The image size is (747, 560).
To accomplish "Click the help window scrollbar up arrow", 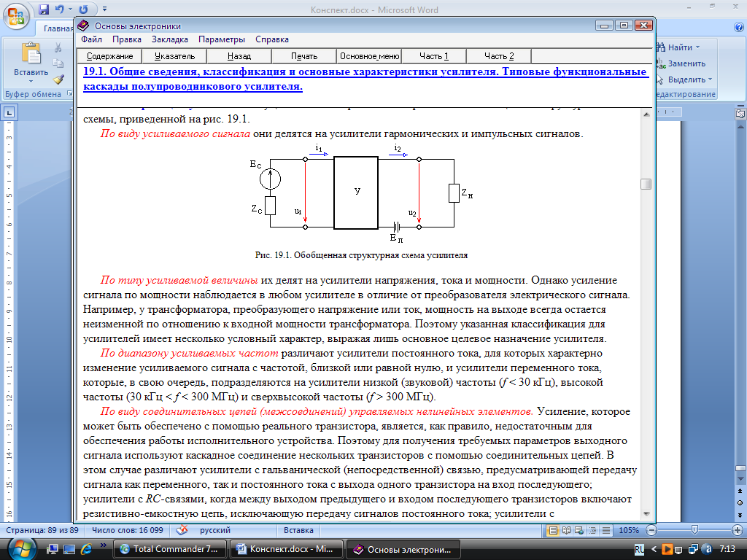I will pos(646,114).
